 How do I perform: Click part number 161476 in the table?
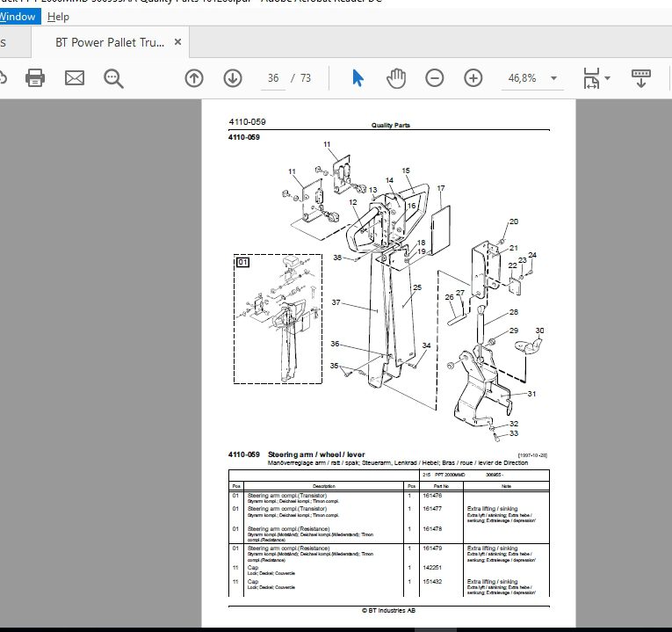pos(432,496)
